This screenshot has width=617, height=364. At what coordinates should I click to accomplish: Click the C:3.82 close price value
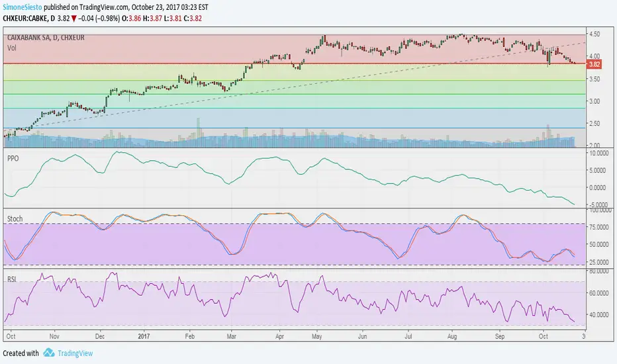[193, 19]
